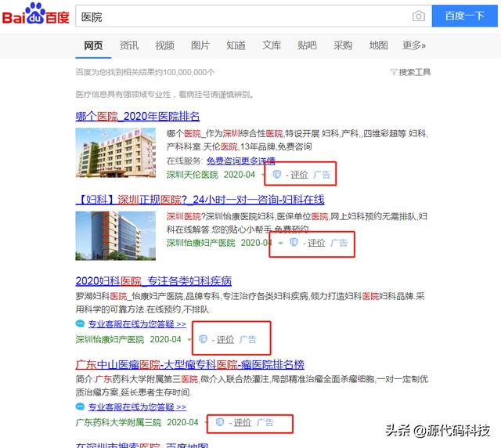Click 免费咨询更多详情 link
The width and height of the screenshot is (501, 448).
241,161
